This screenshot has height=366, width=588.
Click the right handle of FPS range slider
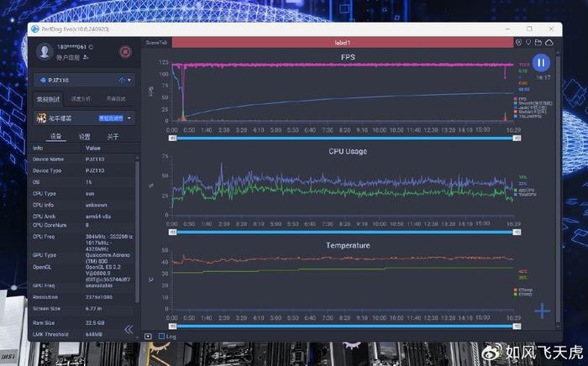[x=517, y=139]
